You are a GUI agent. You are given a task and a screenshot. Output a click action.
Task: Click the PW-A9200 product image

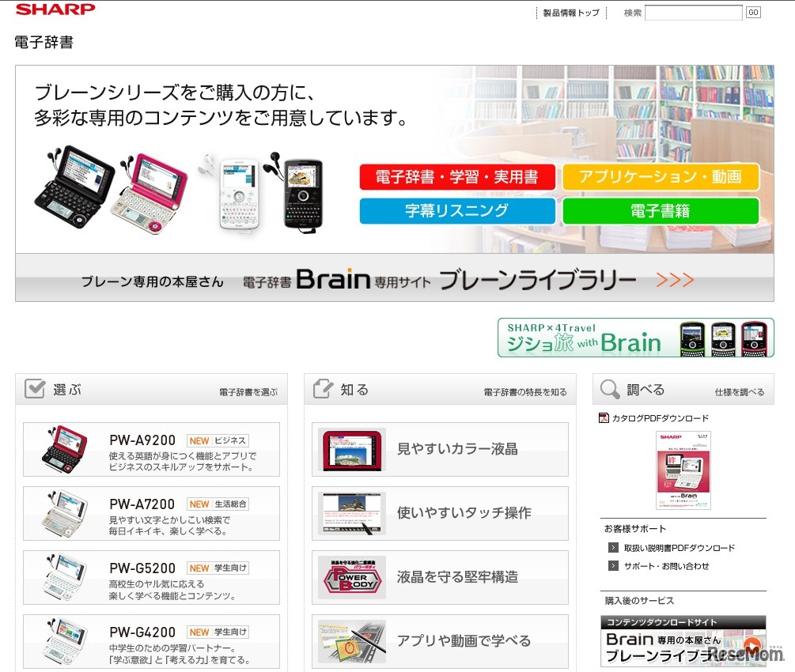pyautogui.click(x=64, y=449)
